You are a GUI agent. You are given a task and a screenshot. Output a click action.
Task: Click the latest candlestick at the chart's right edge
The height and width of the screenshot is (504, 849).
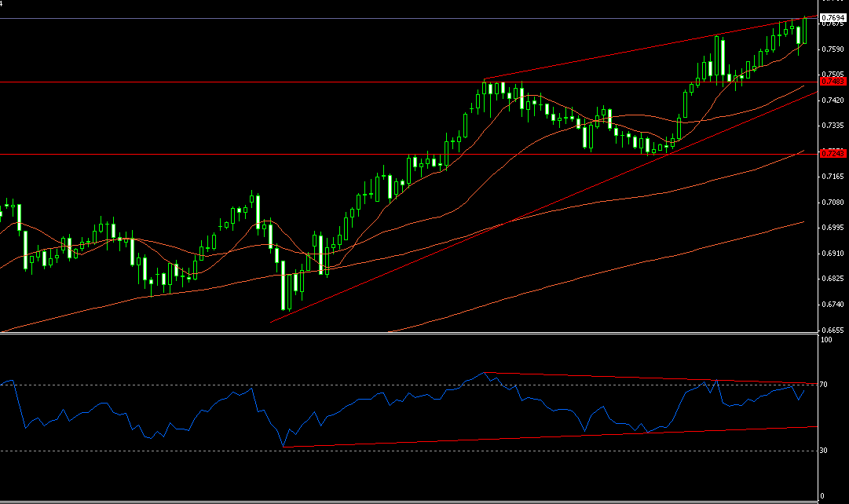click(804, 31)
